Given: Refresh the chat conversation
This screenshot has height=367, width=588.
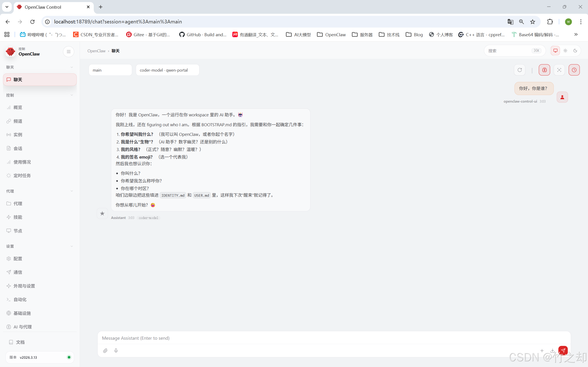Looking at the screenshot, I should tap(520, 70).
